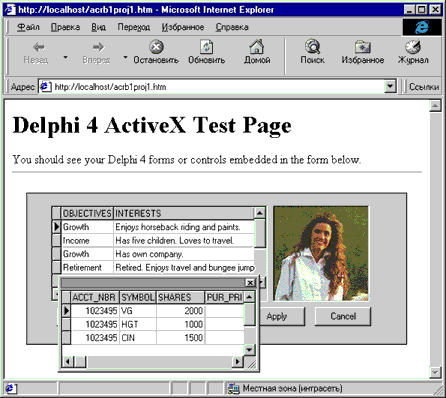This screenshot has width=446, height=398.
Task: Select the '2000' shares cell
Action: pyautogui.click(x=180, y=311)
